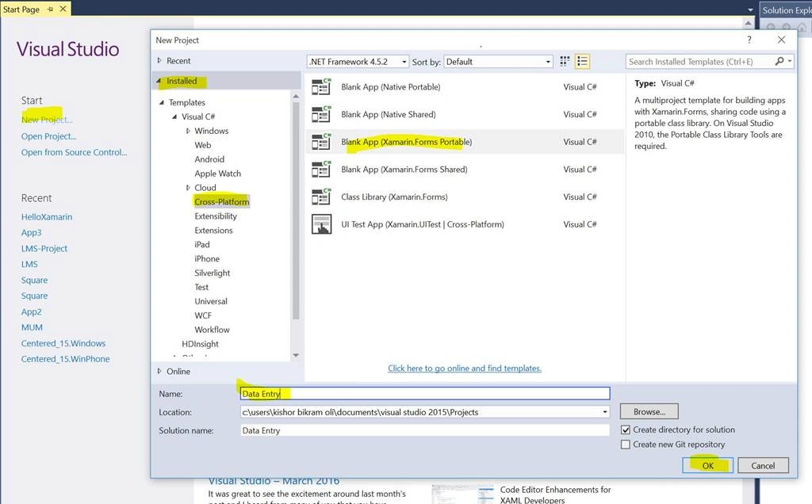Close the Start Page tab with its X
This screenshot has width=812, height=504.
(x=63, y=9)
